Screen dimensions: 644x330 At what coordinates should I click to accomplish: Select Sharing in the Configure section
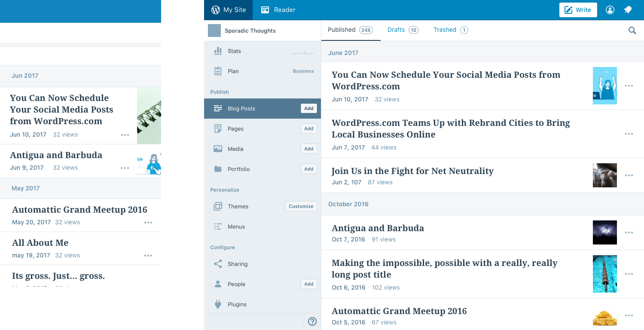click(x=237, y=264)
